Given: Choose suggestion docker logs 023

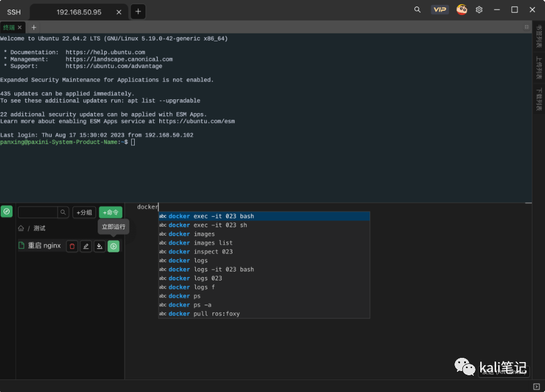Looking at the screenshot, I should coord(264,278).
